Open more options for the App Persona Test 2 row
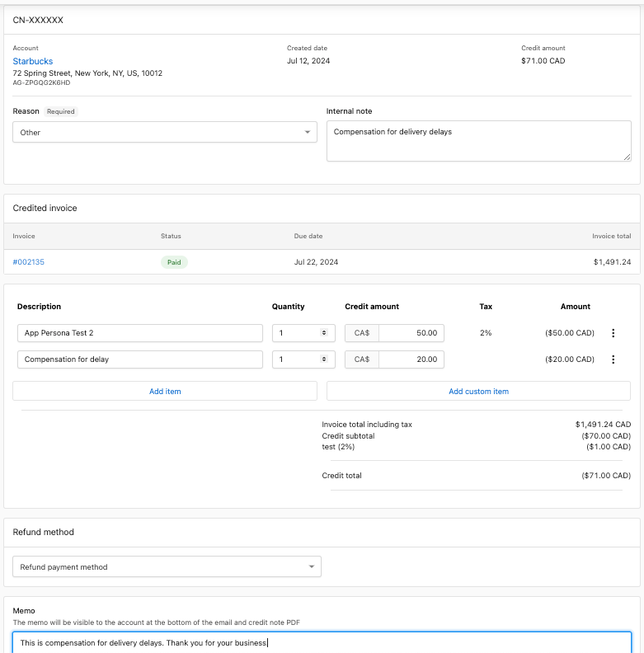This screenshot has height=653, width=644. (613, 333)
